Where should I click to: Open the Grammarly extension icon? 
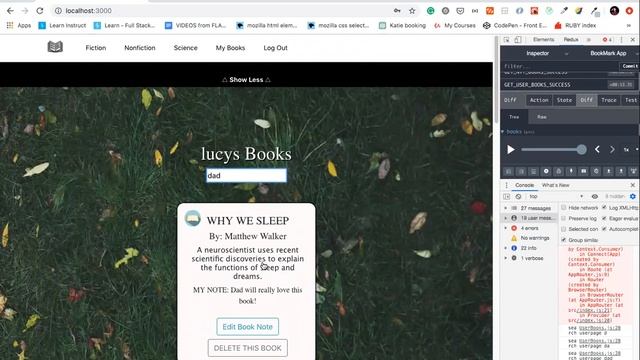[430, 11]
